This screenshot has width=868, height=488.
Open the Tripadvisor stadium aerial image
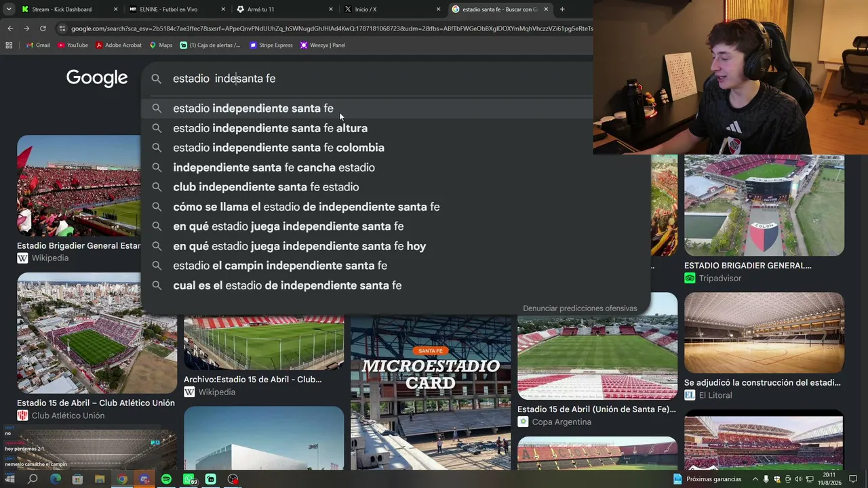pyautogui.click(x=764, y=205)
